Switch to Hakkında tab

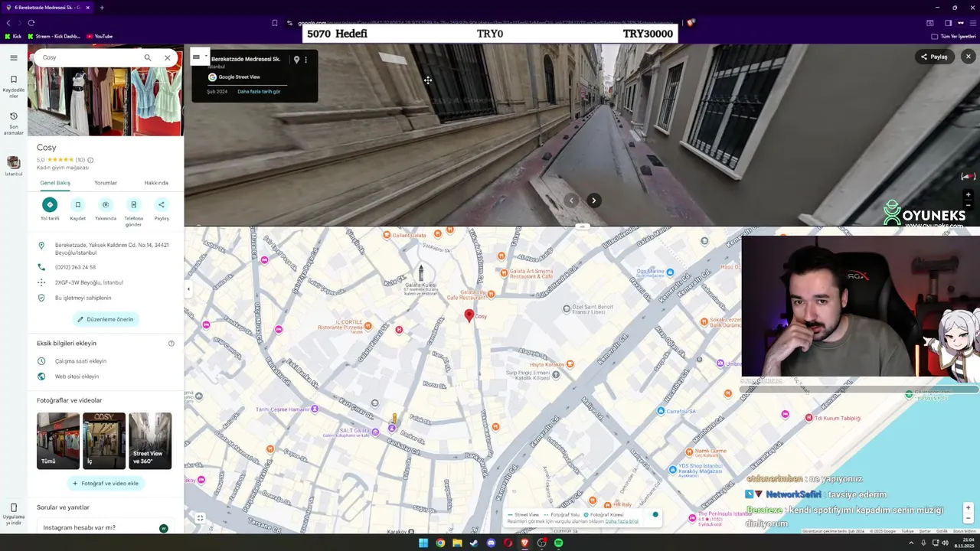pos(156,183)
